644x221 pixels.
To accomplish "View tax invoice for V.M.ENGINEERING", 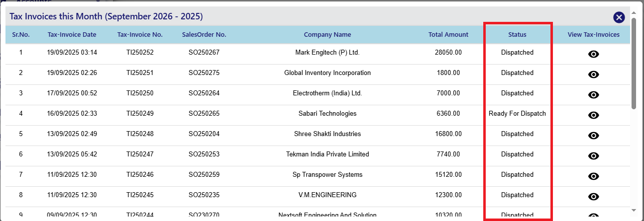I will tap(593, 197).
